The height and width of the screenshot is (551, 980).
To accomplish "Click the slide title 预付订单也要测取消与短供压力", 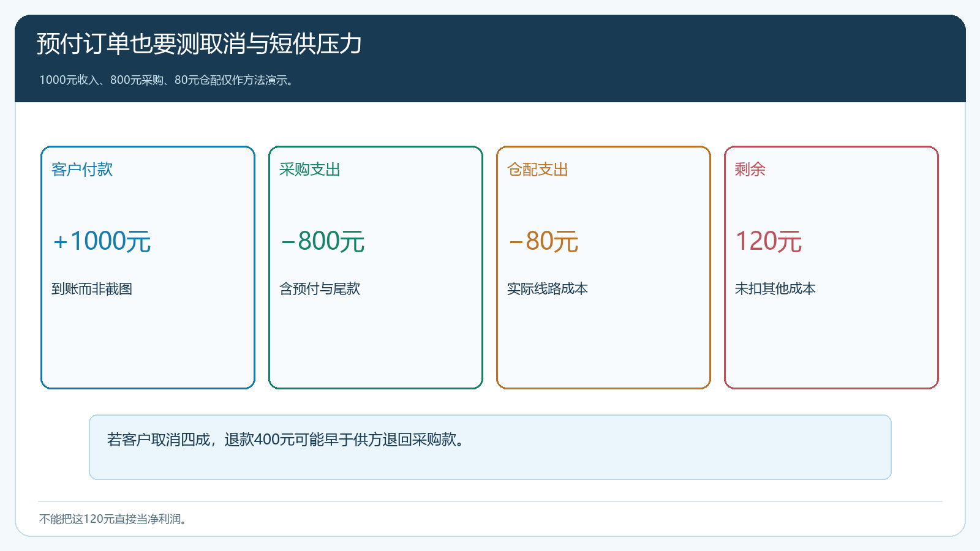I will pyautogui.click(x=199, y=43).
